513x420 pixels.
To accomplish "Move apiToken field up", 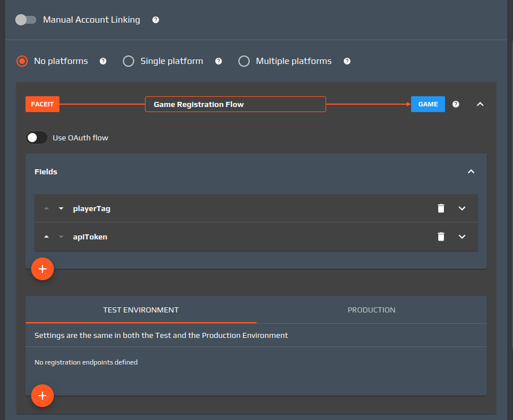I will 46,237.
